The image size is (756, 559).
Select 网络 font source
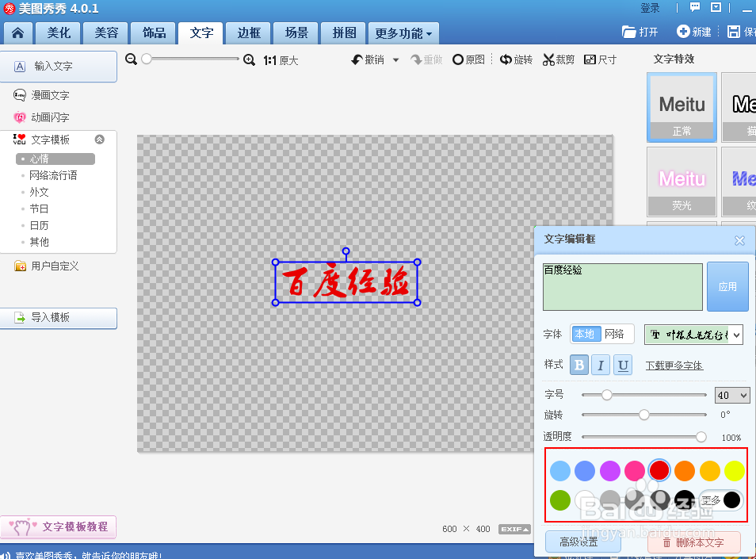click(x=614, y=334)
